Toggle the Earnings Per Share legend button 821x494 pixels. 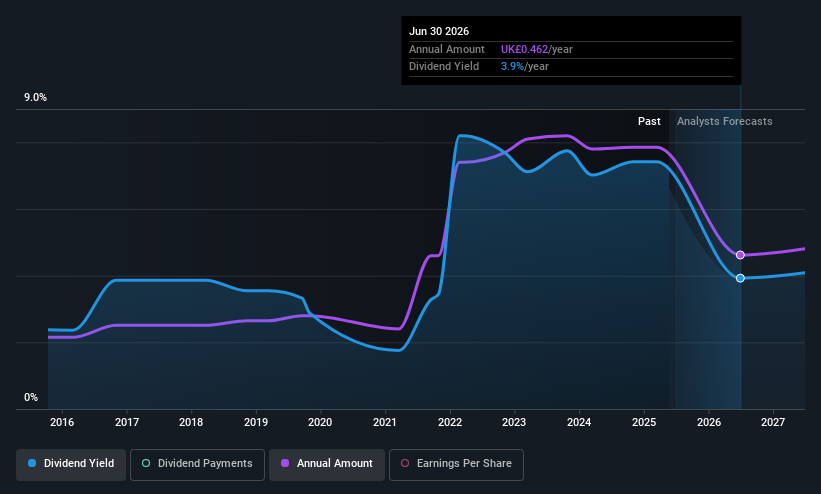point(456,464)
